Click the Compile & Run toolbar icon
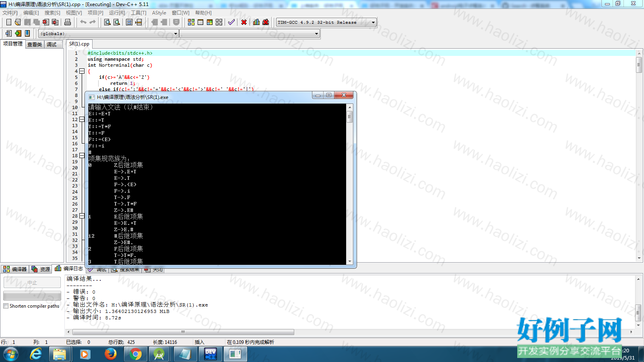Screen dimensions: 644x362 (210, 22)
